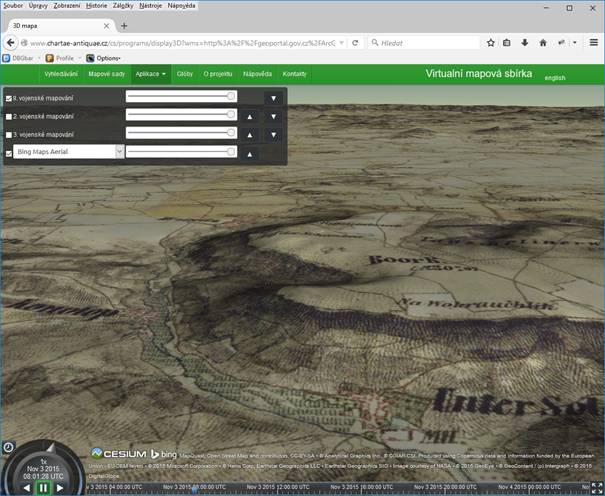Viewport: 605px width, 496px height.
Task: Open the URL bar history dropdown arrow
Action: (341, 43)
